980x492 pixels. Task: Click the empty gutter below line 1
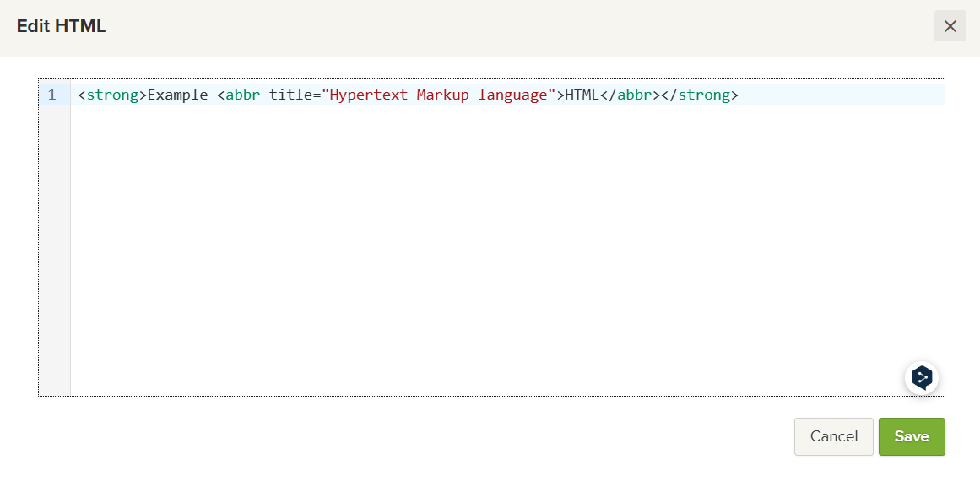pyautogui.click(x=54, y=253)
